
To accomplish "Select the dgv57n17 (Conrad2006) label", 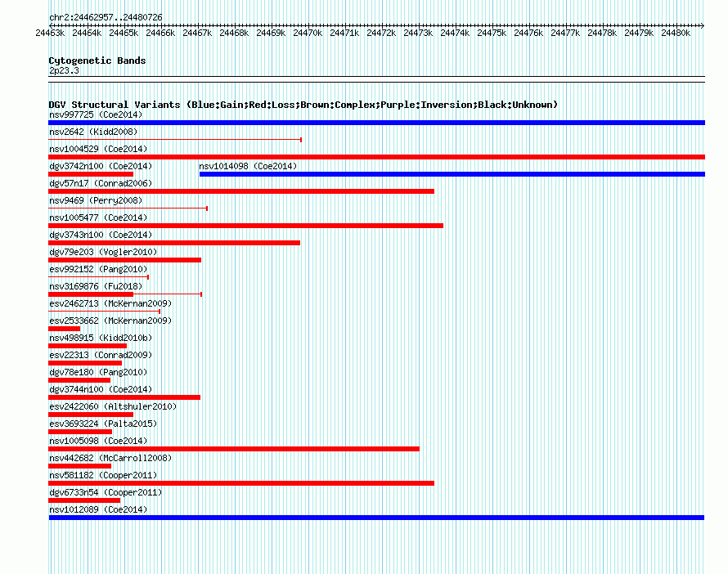I will click(101, 183).
